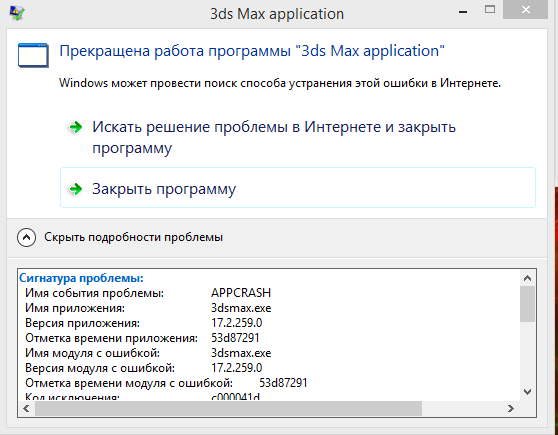Viewport: 558px width, 435px height.
Task: Click Сигнатура проблемы heading text
Action: click(81, 278)
